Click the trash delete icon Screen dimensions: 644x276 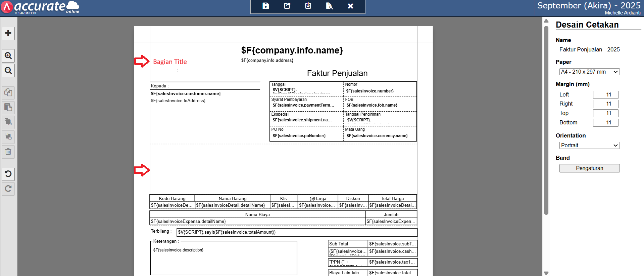pyautogui.click(x=8, y=152)
